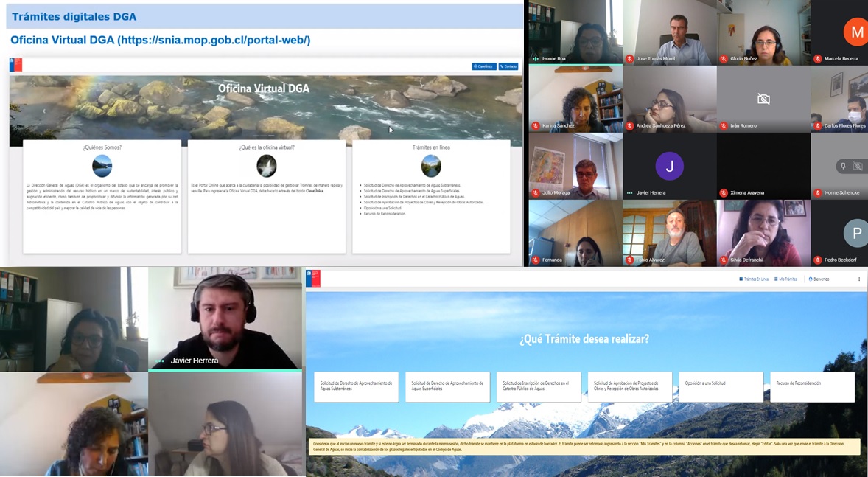Click the Chile government logo in Oficina Virtual header

[16, 65]
